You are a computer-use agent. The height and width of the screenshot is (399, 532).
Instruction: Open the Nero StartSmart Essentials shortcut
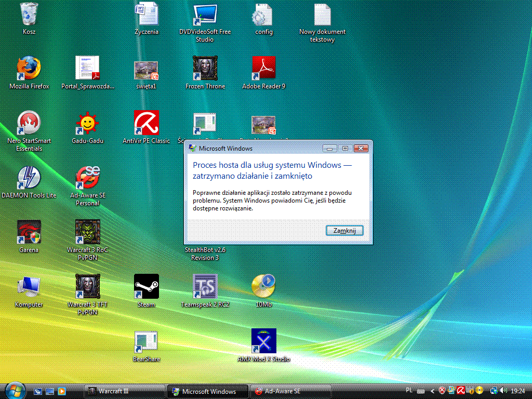pyautogui.click(x=29, y=123)
